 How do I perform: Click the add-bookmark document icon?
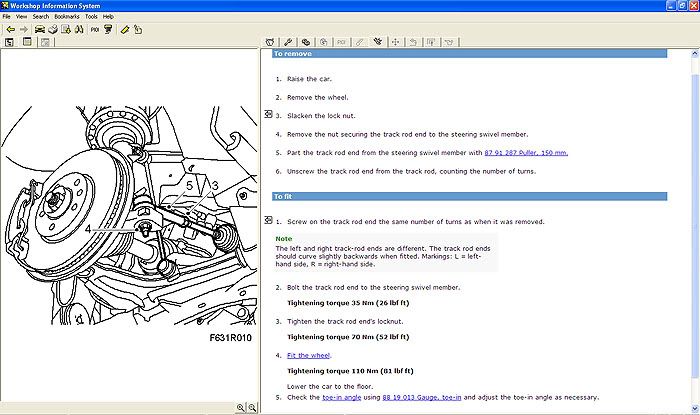tap(66, 30)
